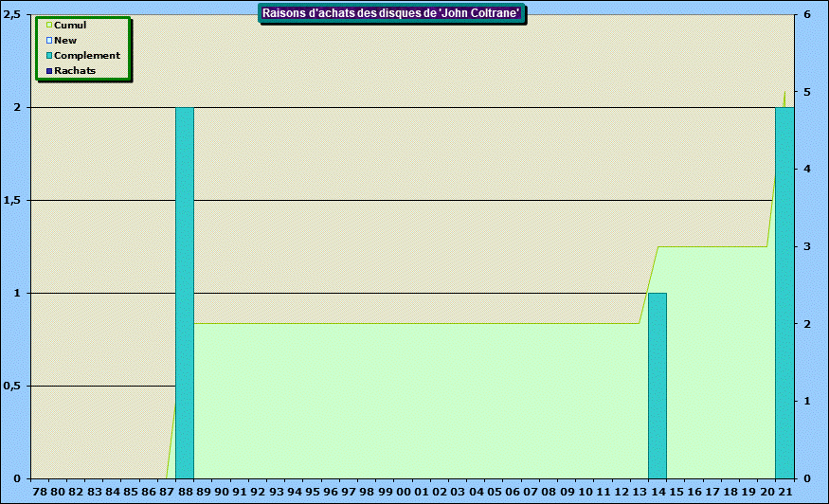Screen dimensions: 829x504
Task: Click the left axis value '2,5'
Action: coord(12,15)
